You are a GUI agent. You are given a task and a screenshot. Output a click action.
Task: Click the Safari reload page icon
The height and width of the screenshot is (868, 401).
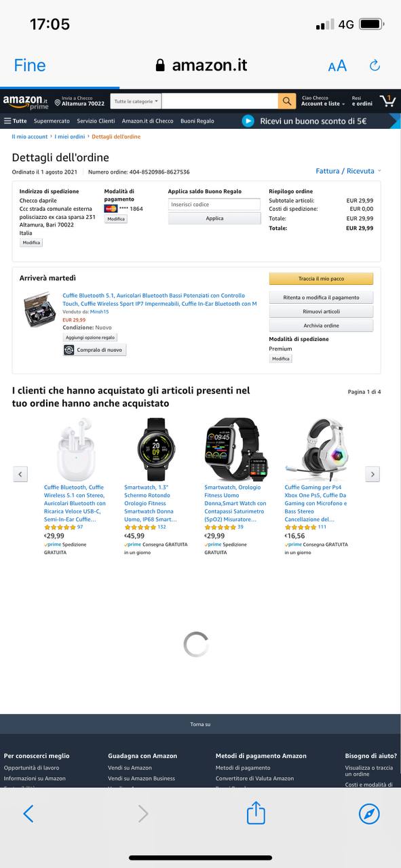coord(375,65)
